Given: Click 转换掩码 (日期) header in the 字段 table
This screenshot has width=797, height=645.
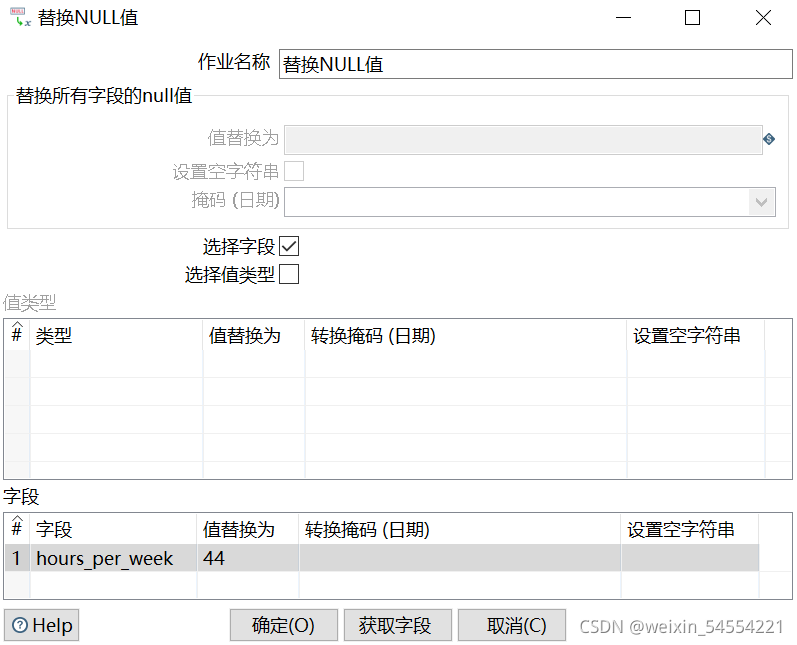Looking at the screenshot, I should 460,529.
